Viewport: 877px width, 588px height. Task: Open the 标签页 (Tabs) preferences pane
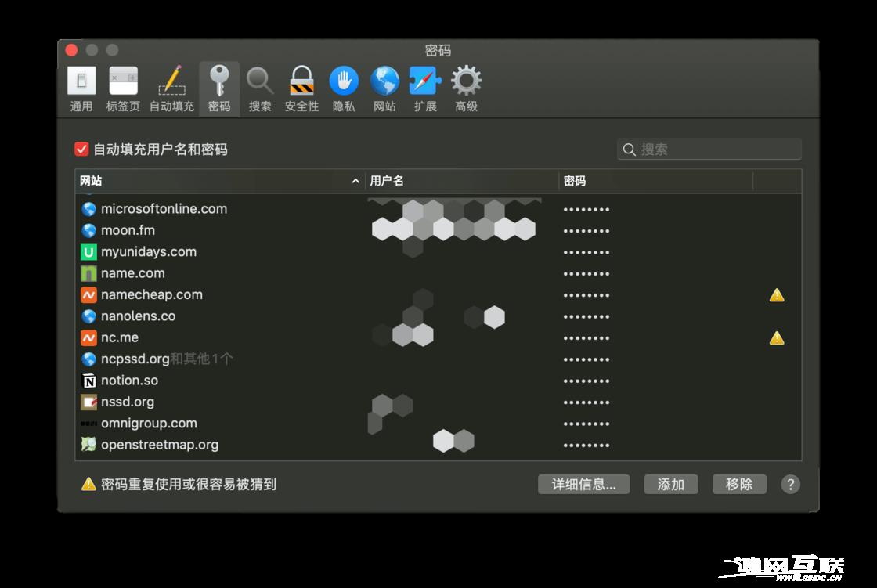point(123,89)
